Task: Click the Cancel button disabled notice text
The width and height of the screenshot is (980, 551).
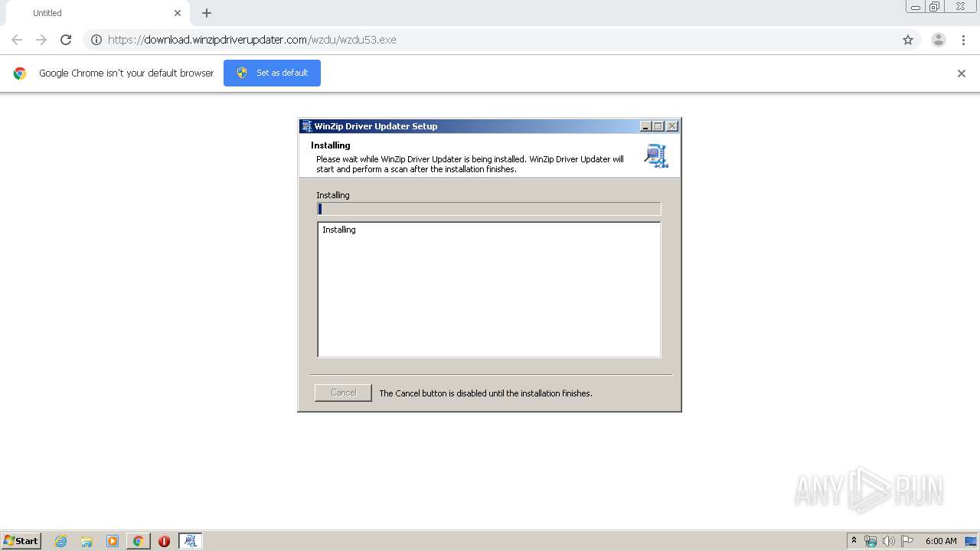Action: pos(485,393)
